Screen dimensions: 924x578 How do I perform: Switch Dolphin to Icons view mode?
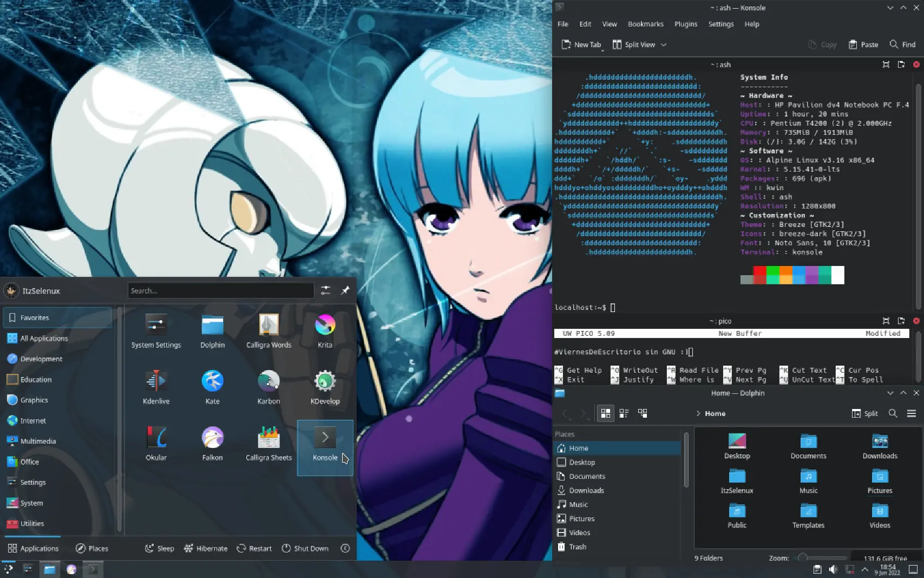click(606, 413)
